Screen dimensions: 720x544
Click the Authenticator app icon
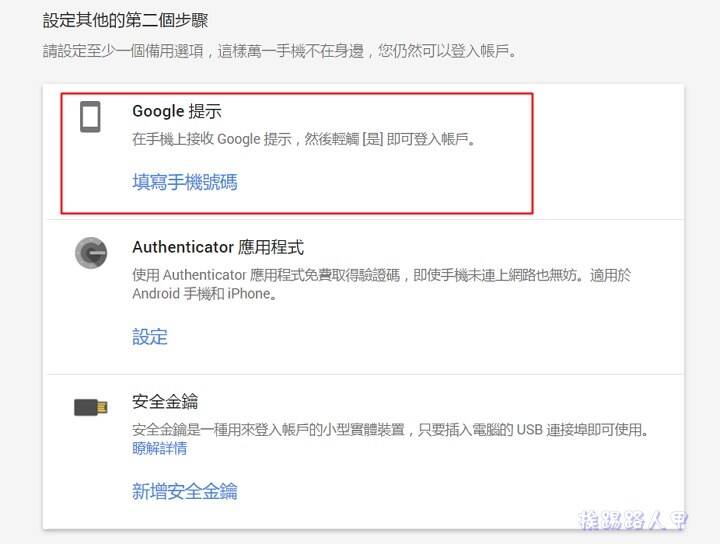(x=91, y=253)
